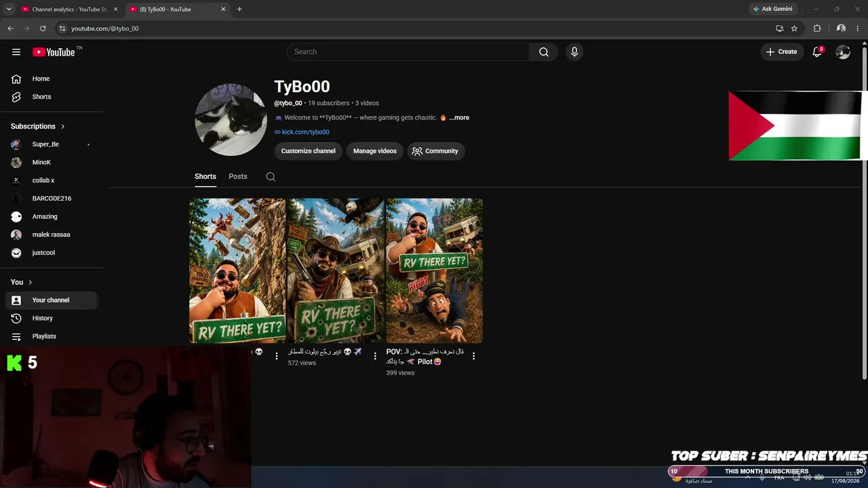Play the Short thumbnail with eagle and cowboy
Screen dimensions: 868x488
click(336, 271)
